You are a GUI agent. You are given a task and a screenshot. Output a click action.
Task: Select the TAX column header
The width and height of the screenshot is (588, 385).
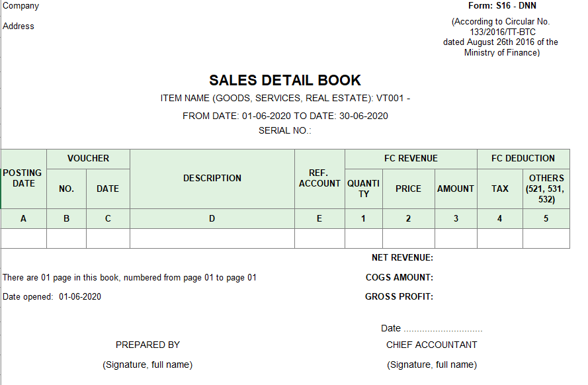click(500, 189)
